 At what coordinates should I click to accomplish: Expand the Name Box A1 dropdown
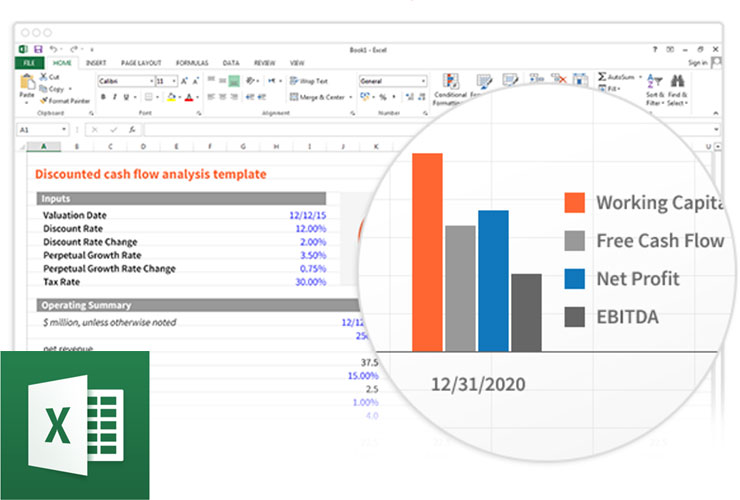[64, 129]
